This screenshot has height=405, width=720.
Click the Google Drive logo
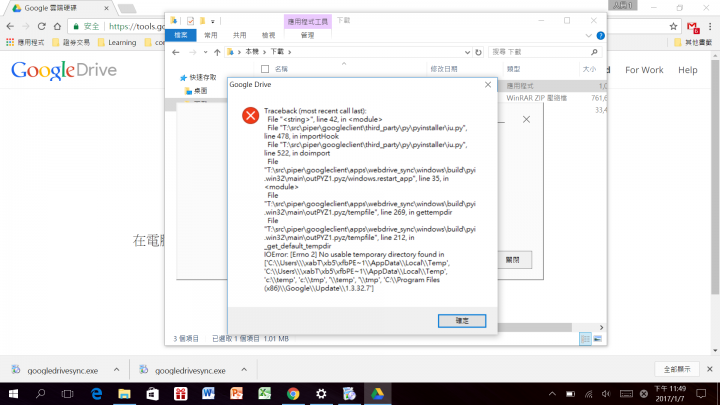tap(64, 70)
